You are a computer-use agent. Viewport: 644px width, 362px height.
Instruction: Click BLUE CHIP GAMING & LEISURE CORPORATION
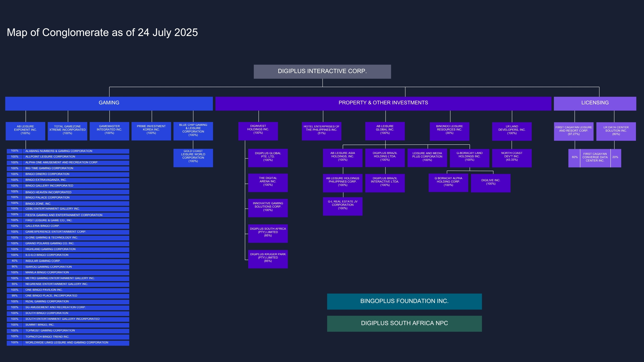193,131
